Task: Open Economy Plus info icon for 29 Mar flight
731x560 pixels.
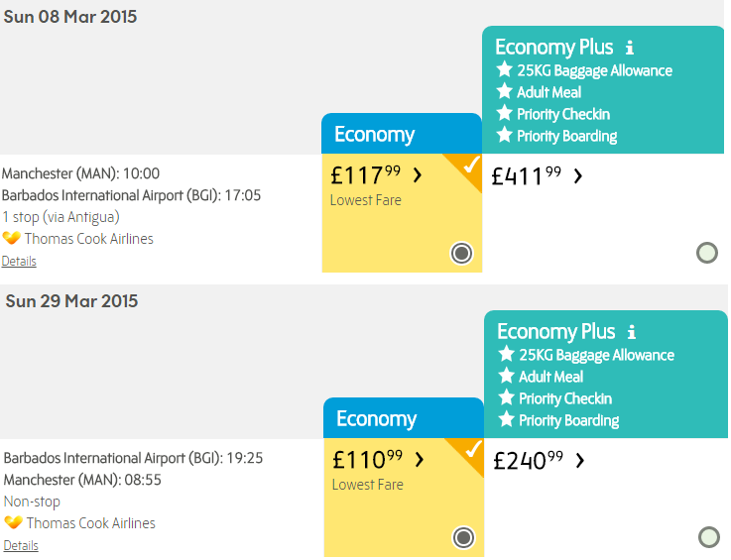Action: click(x=631, y=332)
